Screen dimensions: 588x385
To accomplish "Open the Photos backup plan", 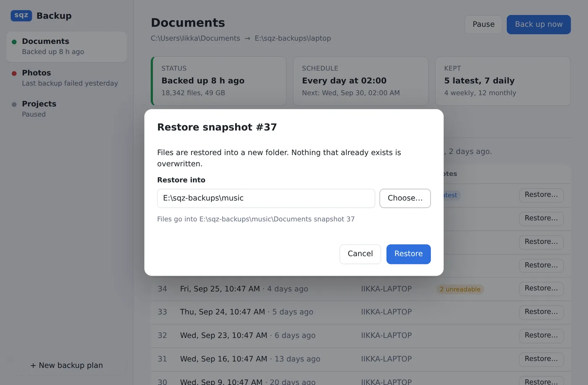I will coord(67,78).
